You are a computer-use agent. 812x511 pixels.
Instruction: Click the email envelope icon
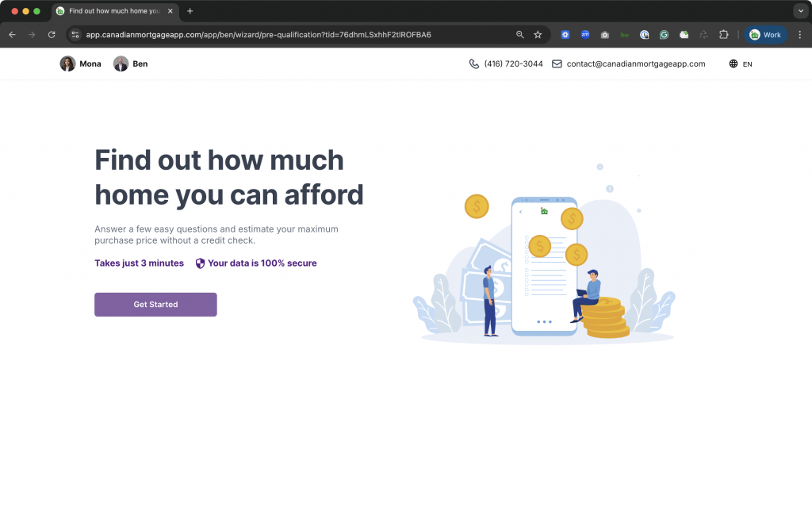[x=557, y=63]
